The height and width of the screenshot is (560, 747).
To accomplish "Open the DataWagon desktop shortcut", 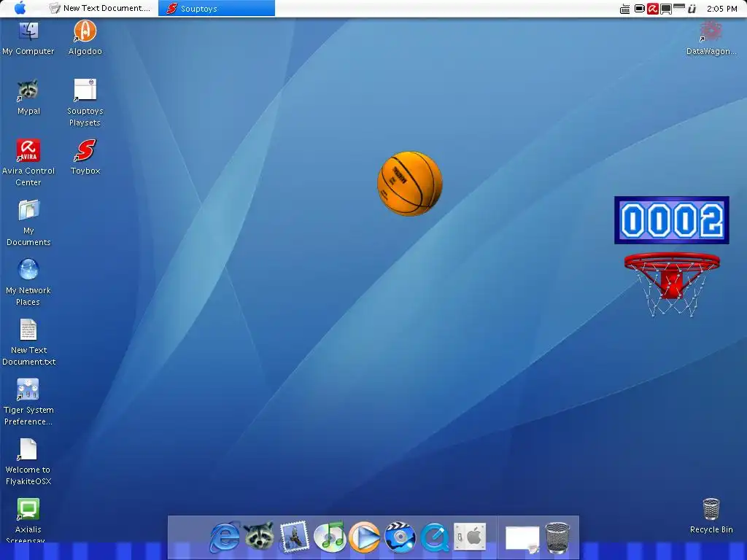I will 711,38.
